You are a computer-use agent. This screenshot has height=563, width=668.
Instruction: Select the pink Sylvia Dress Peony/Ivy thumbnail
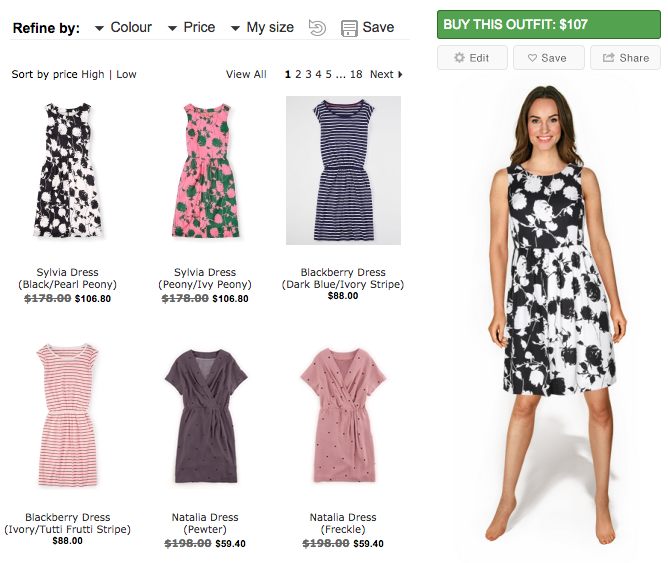pyautogui.click(x=205, y=170)
